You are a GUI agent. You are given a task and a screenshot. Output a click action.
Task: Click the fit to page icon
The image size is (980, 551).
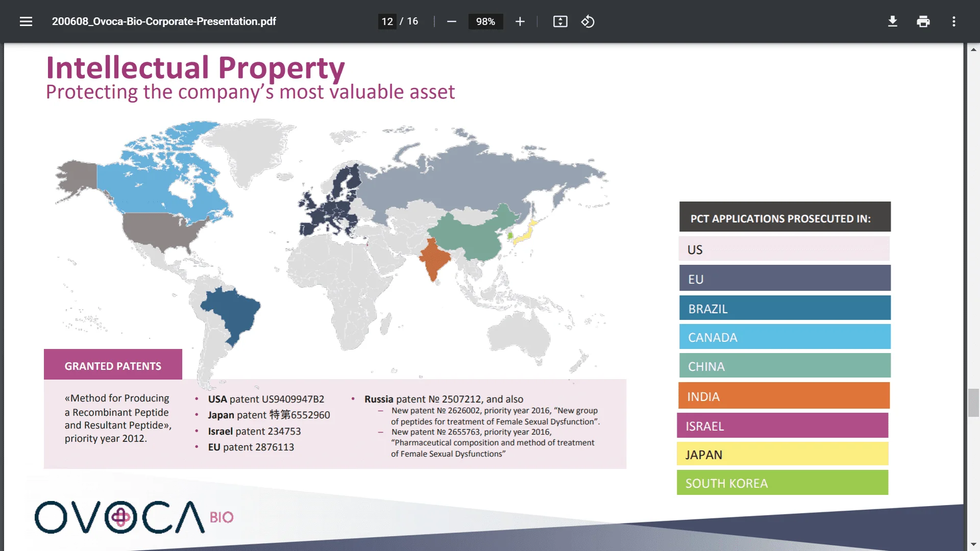click(560, 21)
